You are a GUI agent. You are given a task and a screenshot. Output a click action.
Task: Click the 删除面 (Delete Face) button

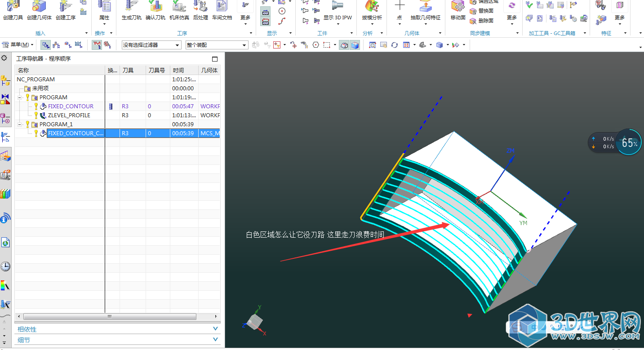tap(481, 21)
